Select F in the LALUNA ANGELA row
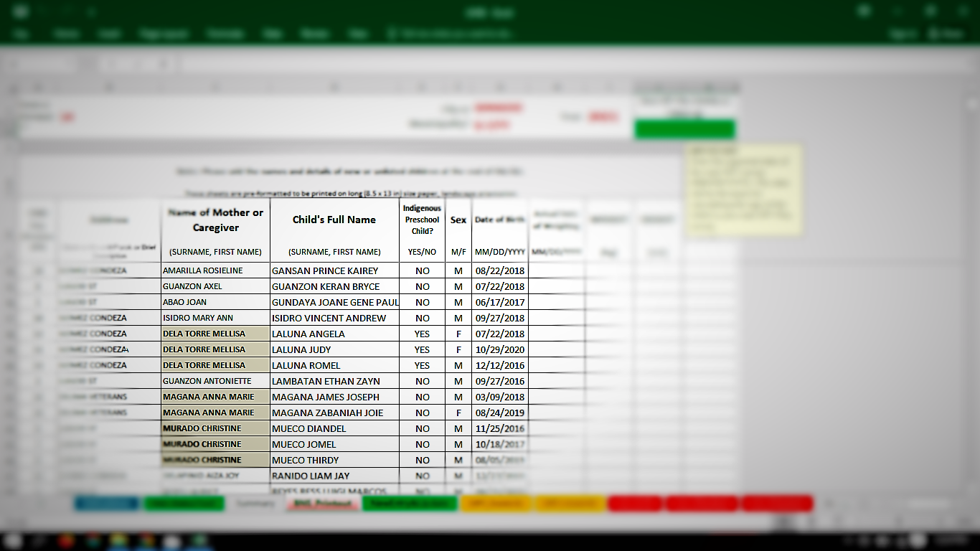This screenshot has width=980, height=551. pos(458,334)
